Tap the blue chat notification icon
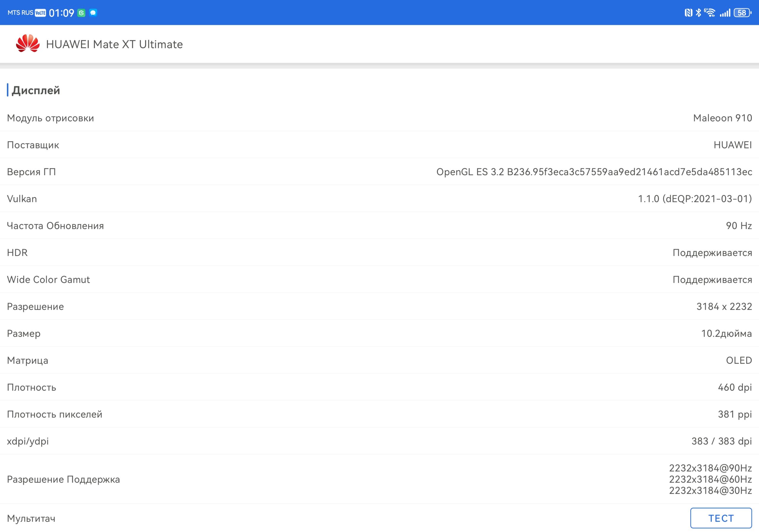Viewport: 759px width, 532px height. click(93, 13)
